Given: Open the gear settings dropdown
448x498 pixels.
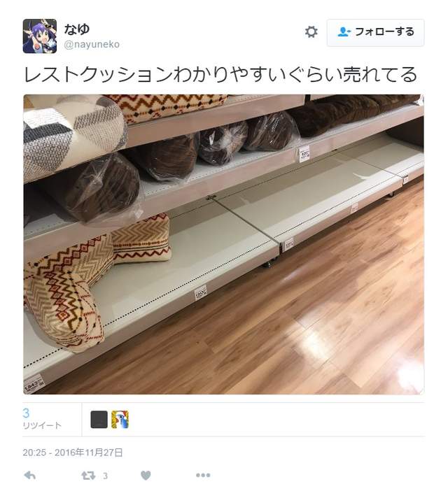Looking at the screenshot, I should [x=311, y=32].
